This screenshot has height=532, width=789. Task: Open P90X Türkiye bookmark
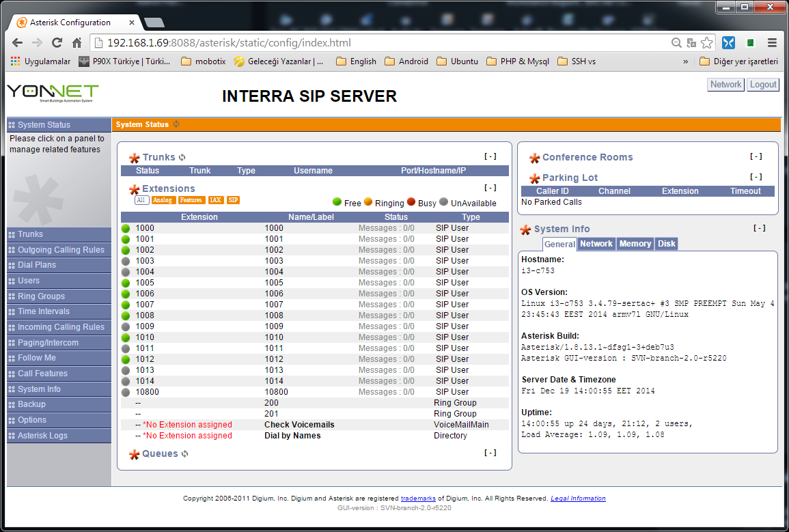point(125,61)
